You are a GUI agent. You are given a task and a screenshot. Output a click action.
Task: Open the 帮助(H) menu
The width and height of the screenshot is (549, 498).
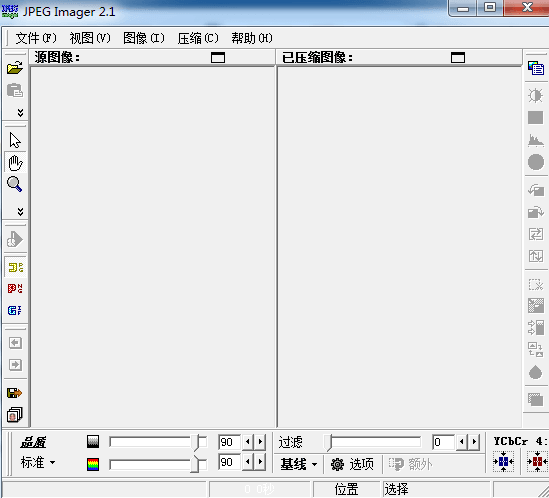[252, 38]
